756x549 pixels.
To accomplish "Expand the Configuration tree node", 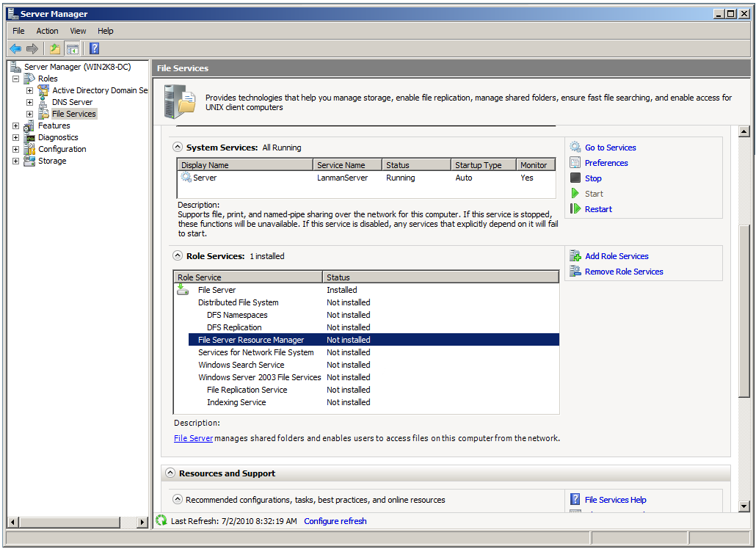I will [x=16, y=150].
